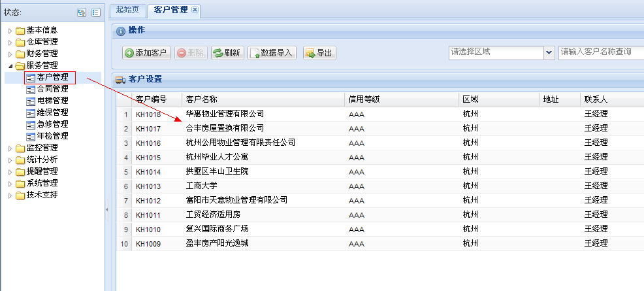The height and width of the screenshot is (291, 644).
Task: Click the 导出 button
Action: [x=319, y=53]
